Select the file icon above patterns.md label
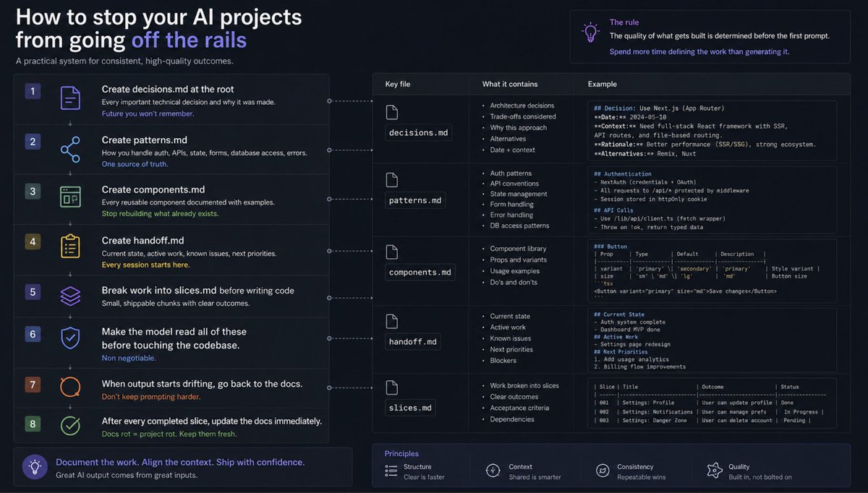 coord(391,181)
